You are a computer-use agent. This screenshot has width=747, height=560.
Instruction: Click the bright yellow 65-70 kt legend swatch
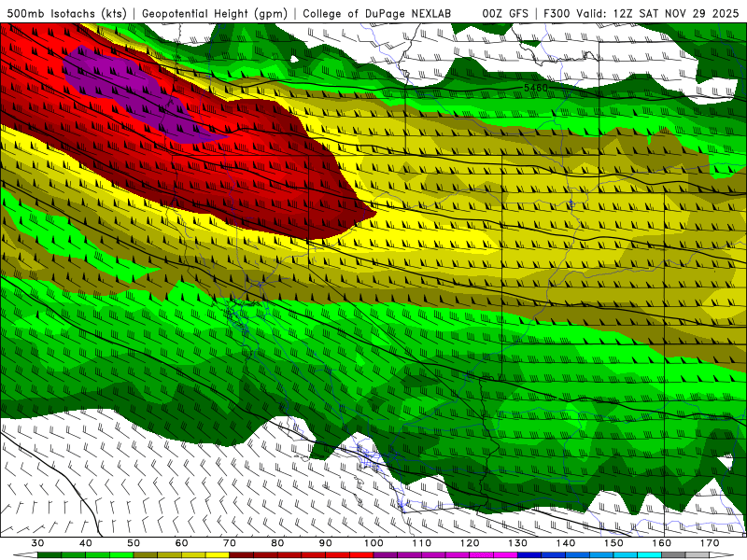pos(218,555)
